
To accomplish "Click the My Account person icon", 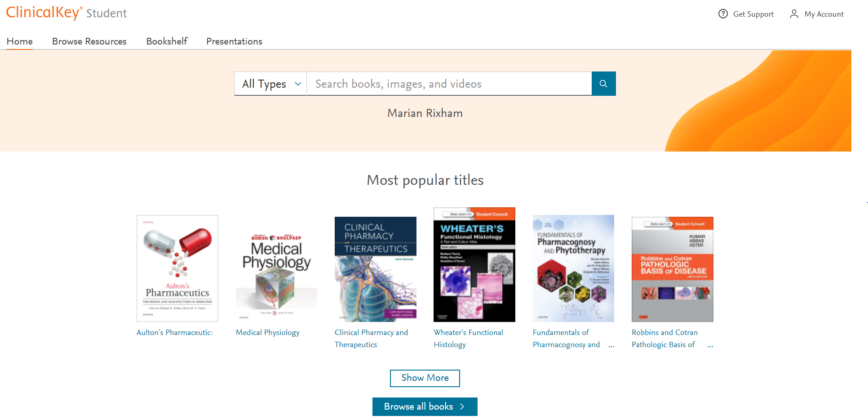I will (x=794, y=14).
